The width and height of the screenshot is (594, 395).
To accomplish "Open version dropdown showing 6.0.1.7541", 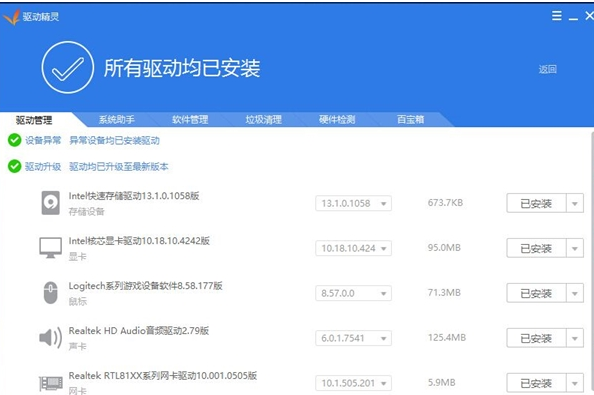I will [x=353, y=338].
